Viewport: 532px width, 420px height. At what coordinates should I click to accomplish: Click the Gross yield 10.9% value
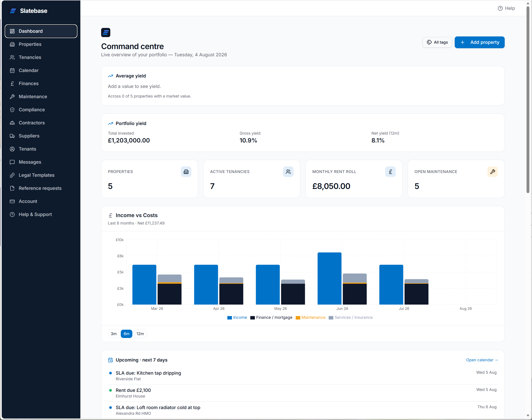(x=248, y=141)
